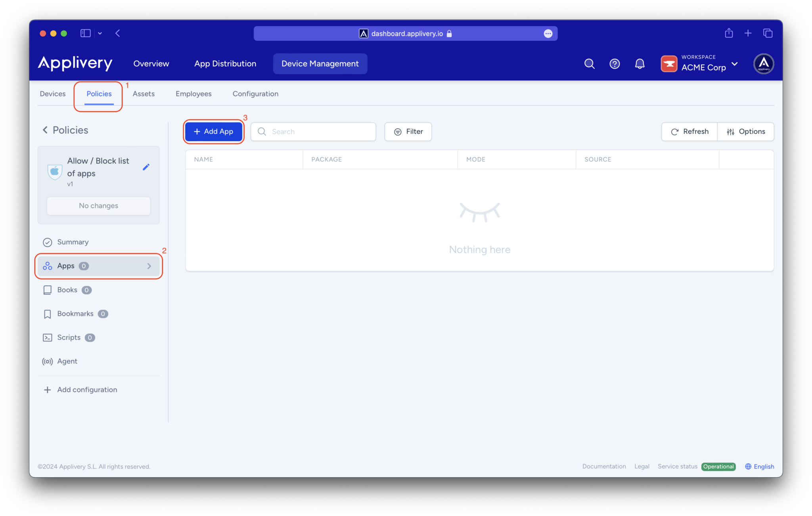This screenshot has height=516, width=812.
Task: Click the search magnifier icon in the navbar
Action: tap(589, 63)
